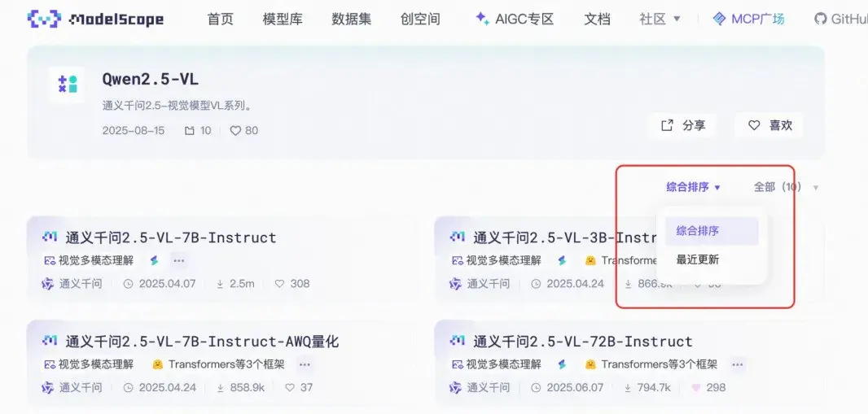Go to 模型库 in the top navigation
This screenshot has height=414, width=868.
283,20
